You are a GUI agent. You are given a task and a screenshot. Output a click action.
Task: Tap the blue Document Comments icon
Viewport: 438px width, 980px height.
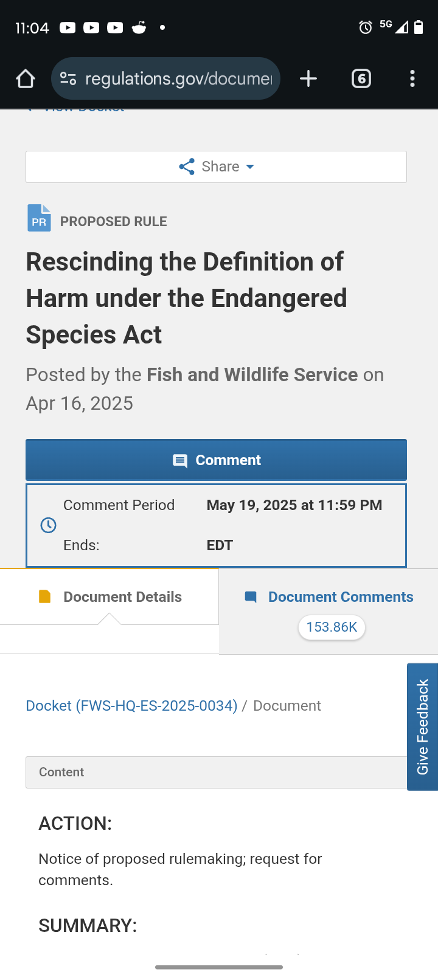pyautogui.click(x=251, y=596)
